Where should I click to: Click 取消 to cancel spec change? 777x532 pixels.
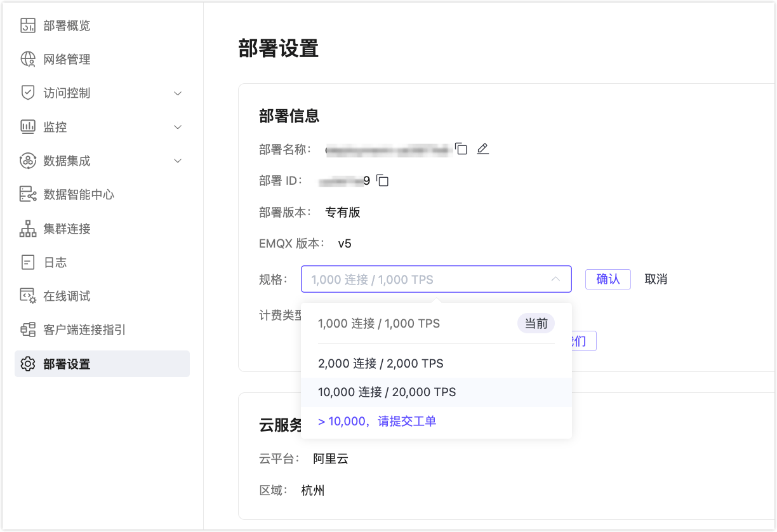coord(656,279)
